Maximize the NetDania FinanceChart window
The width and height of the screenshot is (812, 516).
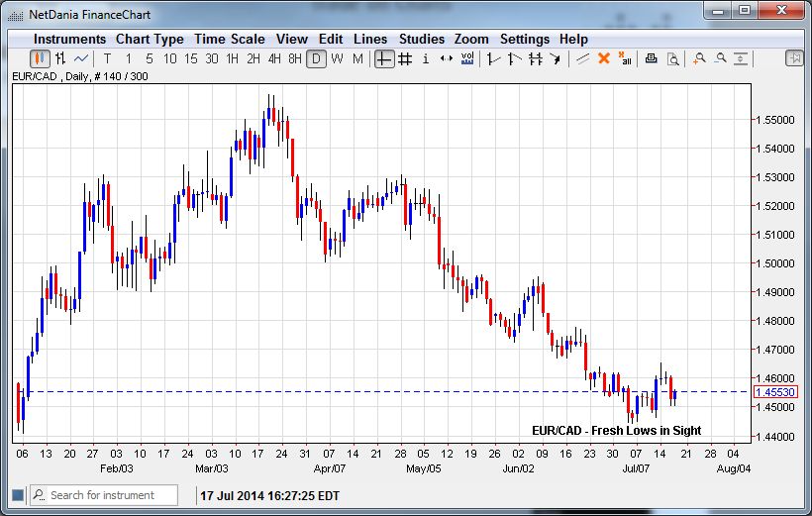(x=744, y=10)
